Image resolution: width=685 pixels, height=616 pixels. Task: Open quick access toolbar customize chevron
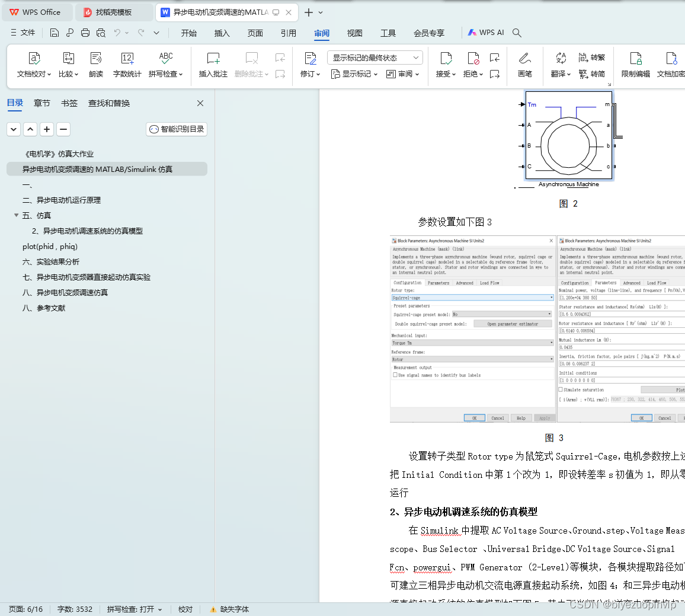click(156, 33)
